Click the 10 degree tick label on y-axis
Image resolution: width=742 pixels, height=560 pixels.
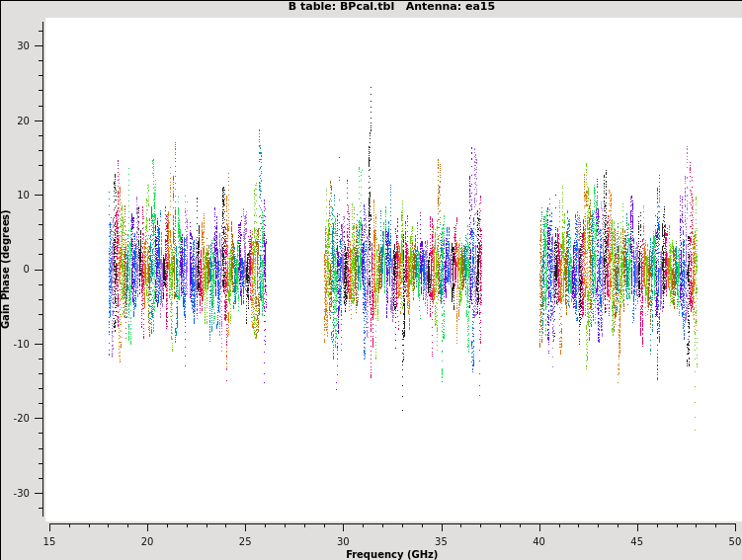click(x=24, y=196)
